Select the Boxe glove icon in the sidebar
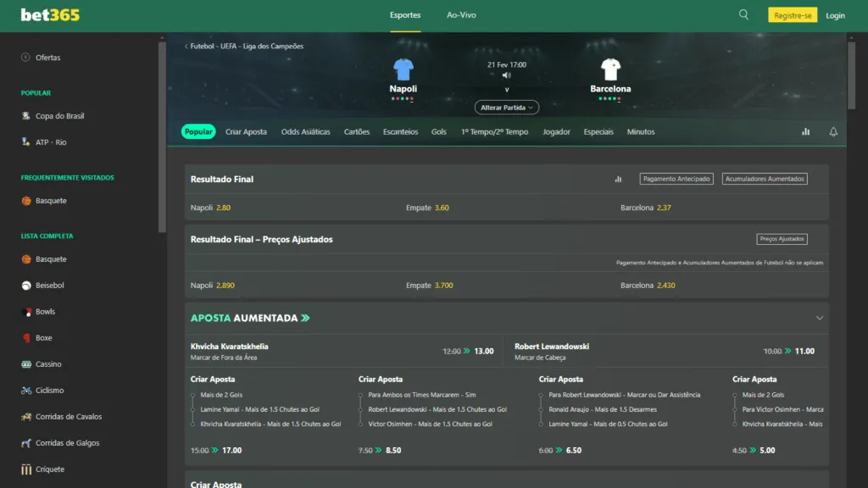 click(25, 337)
